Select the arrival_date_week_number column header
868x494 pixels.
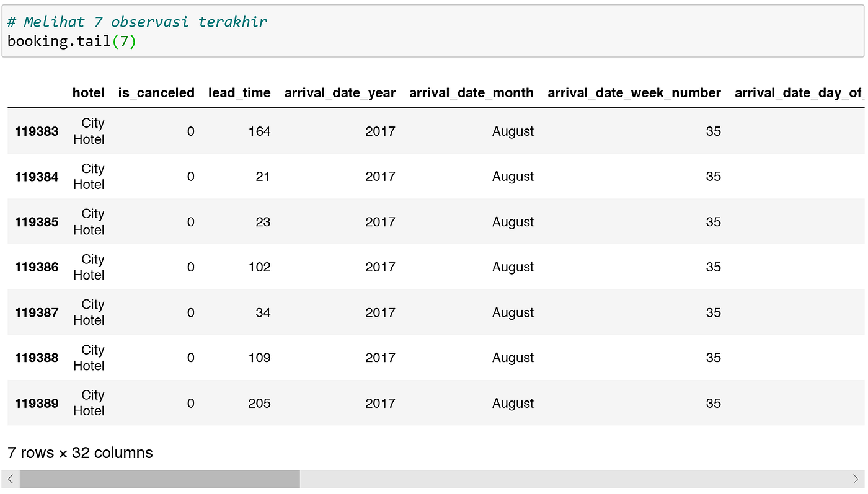click(634, 93)
